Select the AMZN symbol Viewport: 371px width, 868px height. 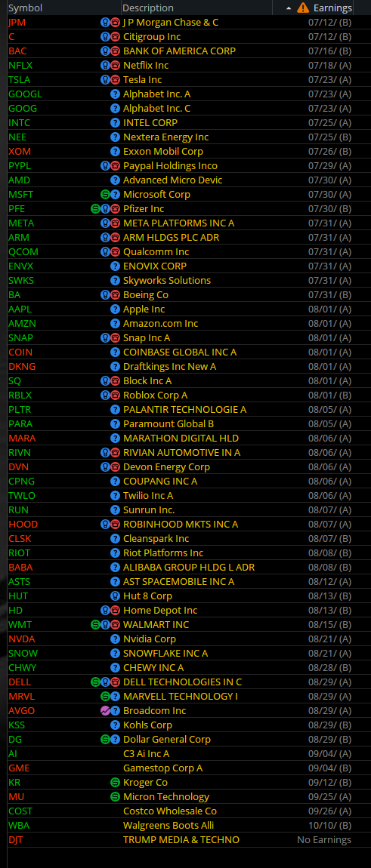pos(22,324)
